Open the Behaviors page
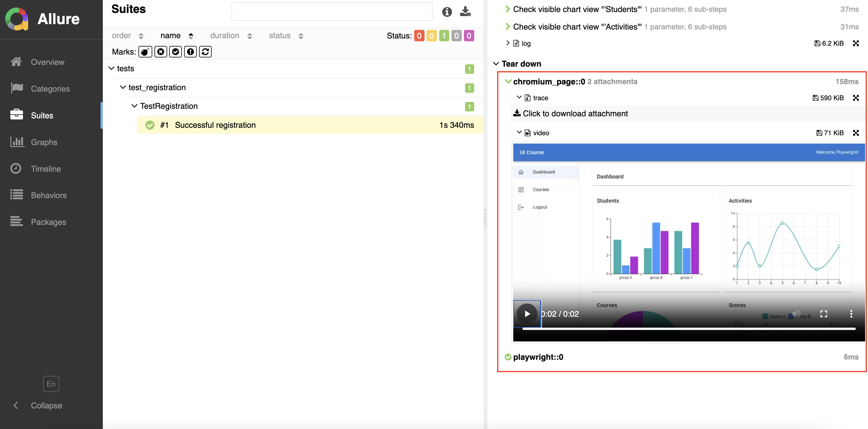The image size is (868, 429). point(51,195)
